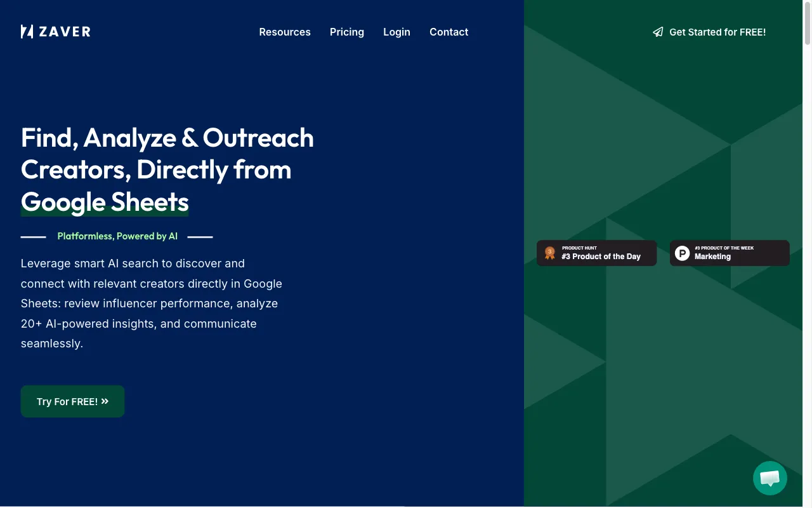Image resolution: width=812 pixels, height=508 pixels.
Task: Click the Zaver logo
Action: pyautogui.click(x=56, y=32)
